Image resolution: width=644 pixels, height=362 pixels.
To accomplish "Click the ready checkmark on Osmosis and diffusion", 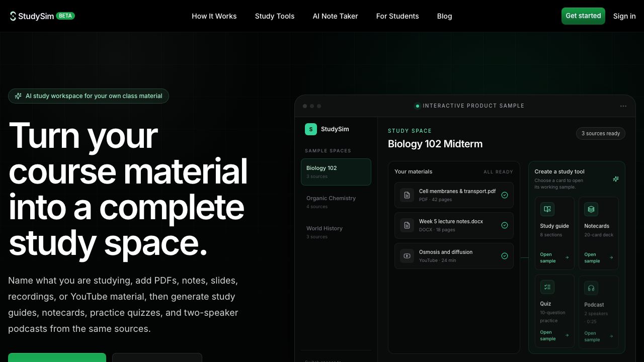I will pyautogui.click(x=505, y=256).
